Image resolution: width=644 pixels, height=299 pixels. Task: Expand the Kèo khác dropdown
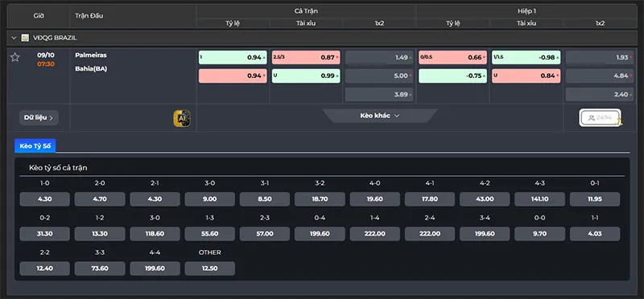380,116
